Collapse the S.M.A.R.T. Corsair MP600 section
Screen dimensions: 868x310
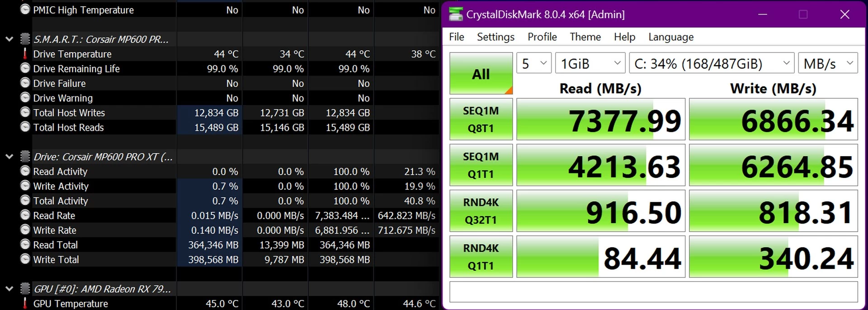pyautogui.click(x=9, y=39)
